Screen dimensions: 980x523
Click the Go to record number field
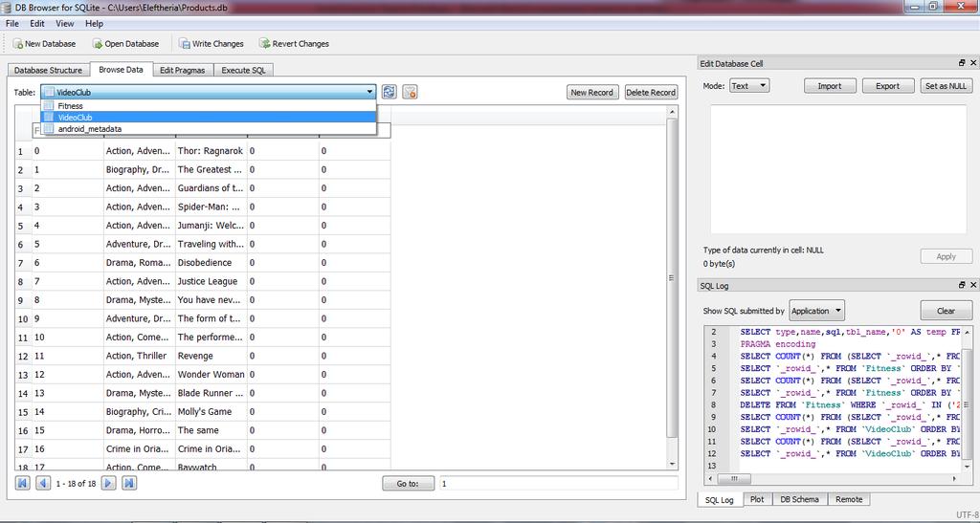[559, 483]
